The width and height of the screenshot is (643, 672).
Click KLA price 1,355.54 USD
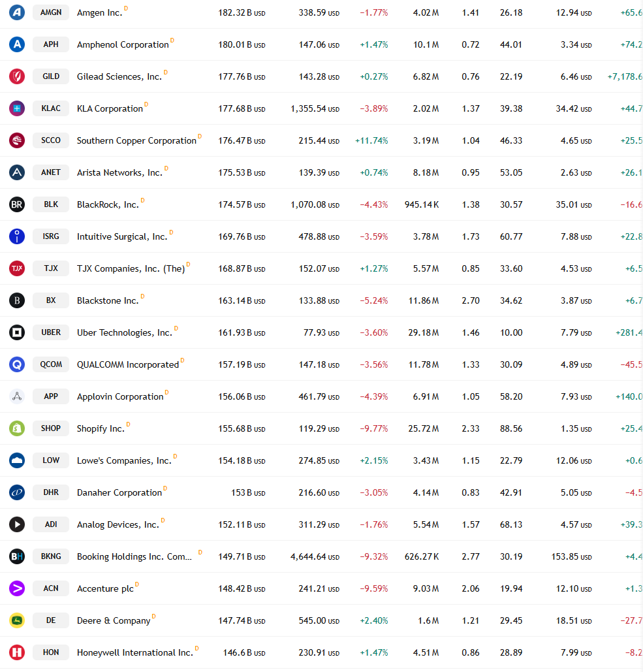pyautogui.click(x=315, y=109)
